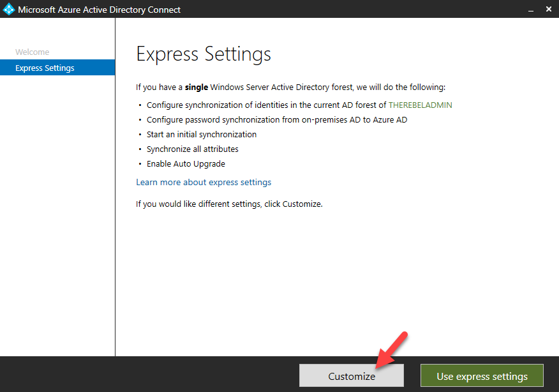Click the bold word single
The image size is (559, 392).
point(197,87)
